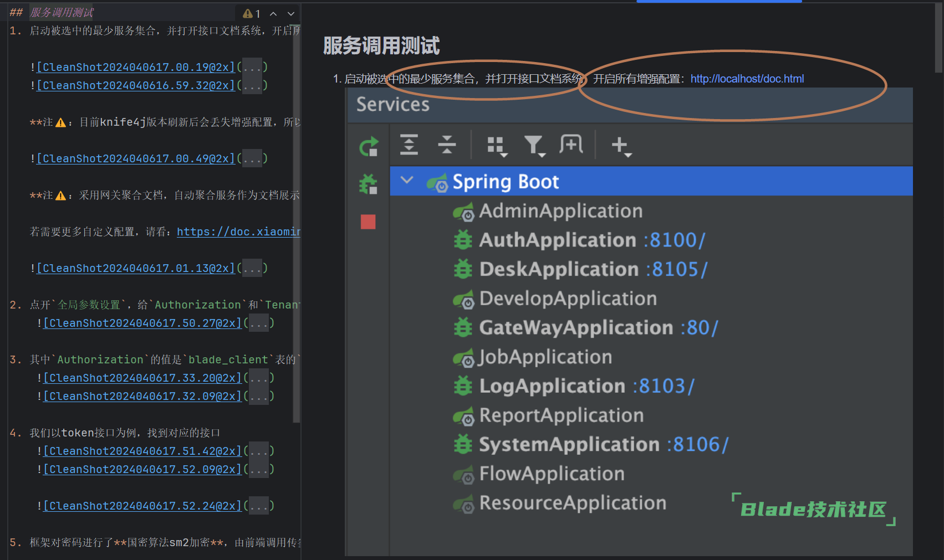Click the bug icon beside AuthApplication

click(463, 240)
